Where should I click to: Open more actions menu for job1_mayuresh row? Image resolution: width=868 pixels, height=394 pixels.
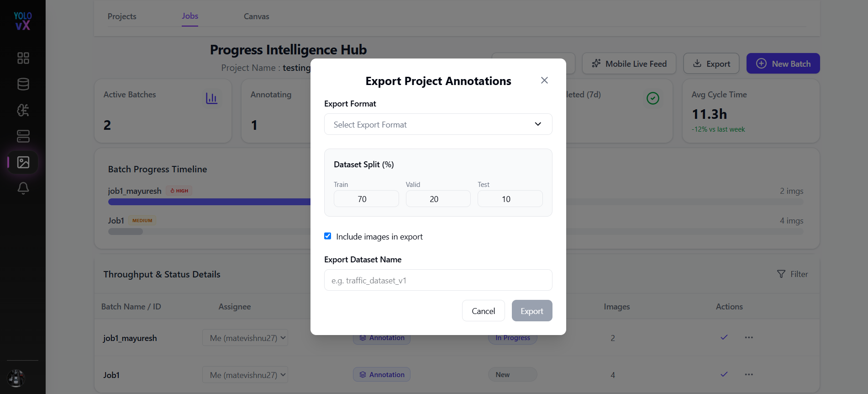(x=749, y=337)
